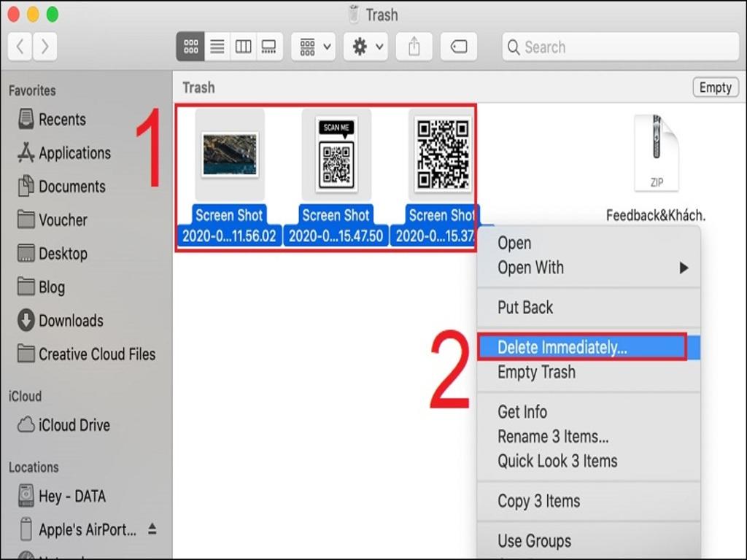Select Put Back in context menu
Image resolution: width=747 pixels, height=560 pixels.
coord(525,308)
